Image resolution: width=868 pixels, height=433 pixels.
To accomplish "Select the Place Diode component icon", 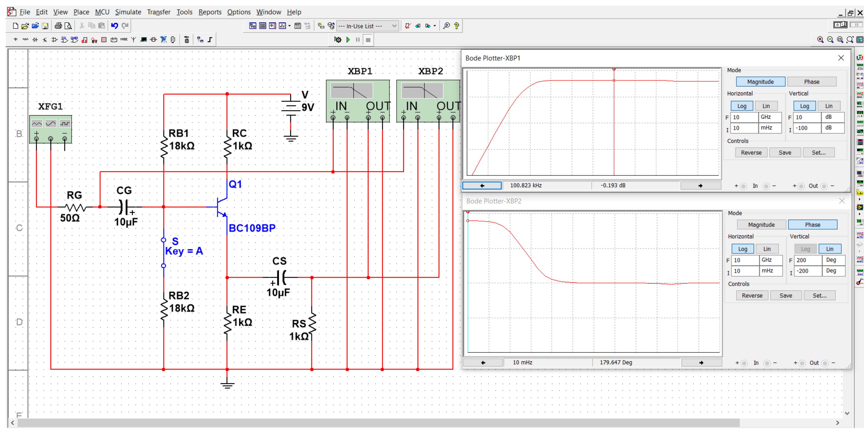I will pyautogui.click(x=35, y=40).
